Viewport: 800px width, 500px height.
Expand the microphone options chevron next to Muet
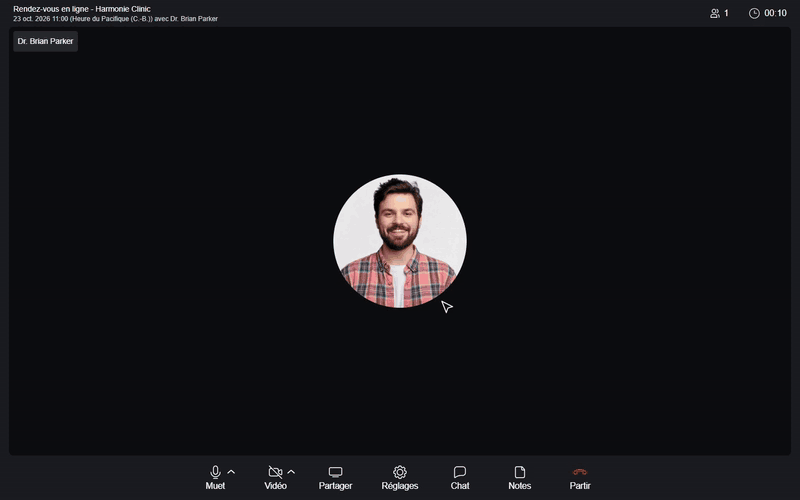(x=231, y=472)
